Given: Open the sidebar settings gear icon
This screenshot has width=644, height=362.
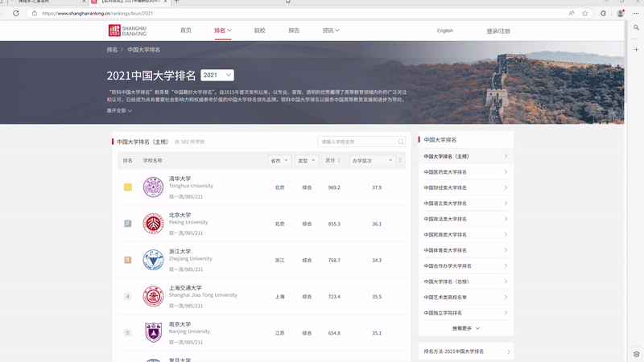Looking at the screenshot, I should [636, 354].
